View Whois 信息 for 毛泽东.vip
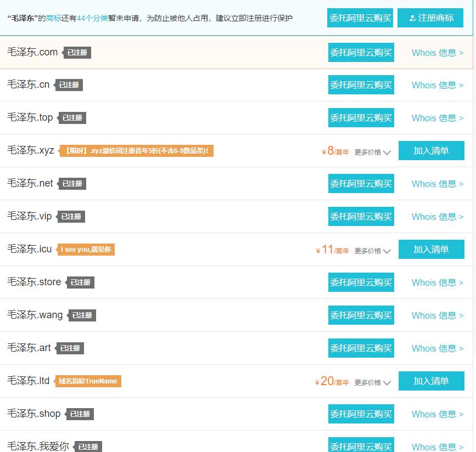 click(437, 217)
